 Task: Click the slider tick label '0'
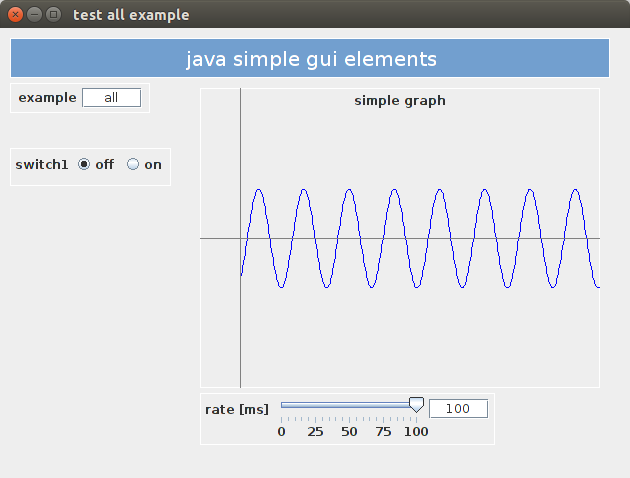(281, 432)
